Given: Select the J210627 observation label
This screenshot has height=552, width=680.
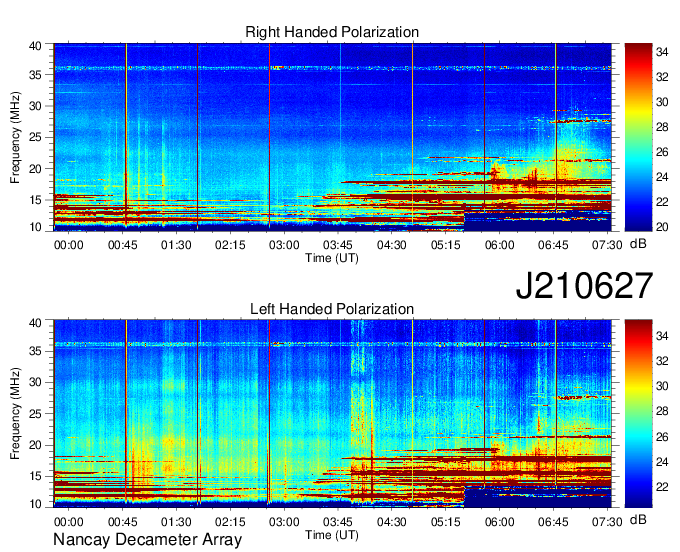Looking at the screenshot, I should [x=584, y=286].
